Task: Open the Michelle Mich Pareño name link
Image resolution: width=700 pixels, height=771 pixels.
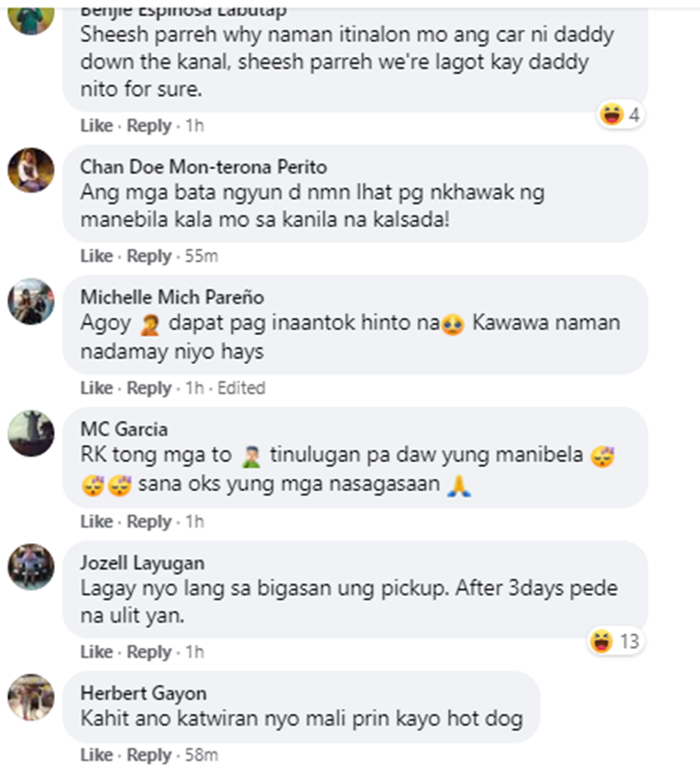Action: (172, 298)
